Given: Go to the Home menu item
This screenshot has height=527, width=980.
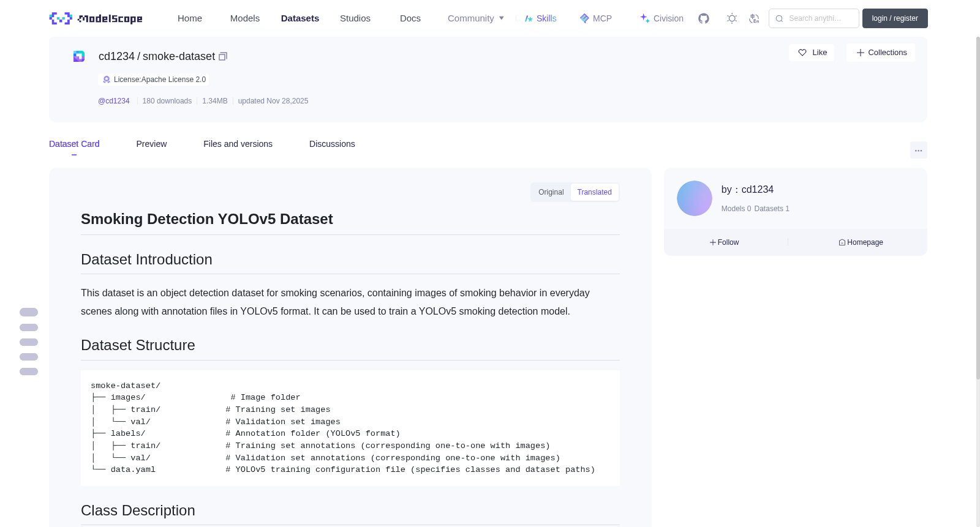Looking at the screenshot, I should [190, 18].
